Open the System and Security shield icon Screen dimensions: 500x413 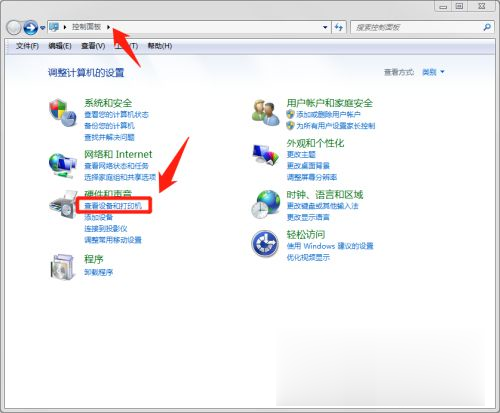(63, 112)
